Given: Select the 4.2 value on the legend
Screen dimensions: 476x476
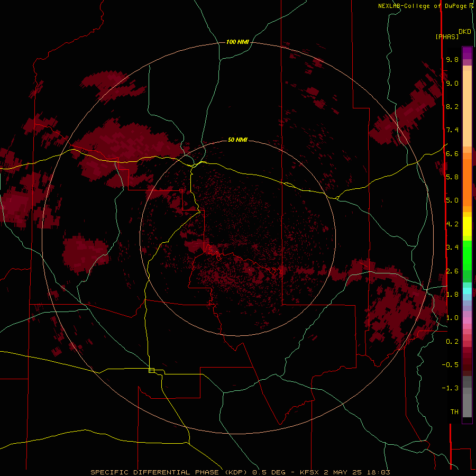Looking at the screenshot, I should 452,224.
